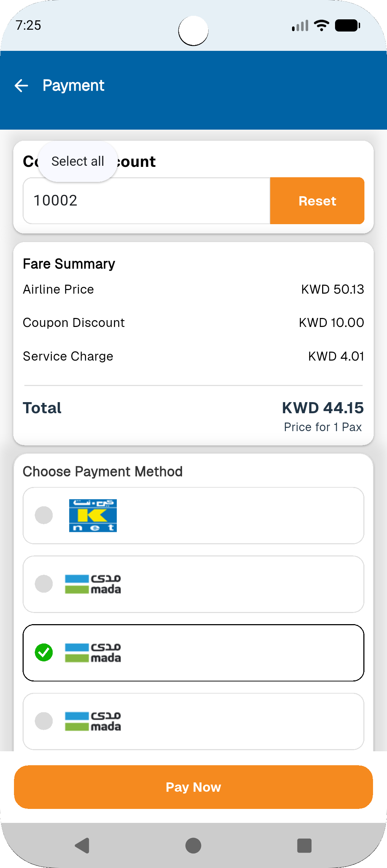Choose Select all from the text popup

[x=78, y=161]
